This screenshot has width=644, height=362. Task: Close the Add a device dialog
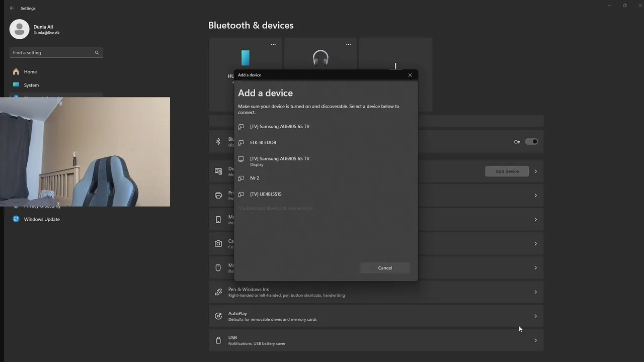click(410, 75)
